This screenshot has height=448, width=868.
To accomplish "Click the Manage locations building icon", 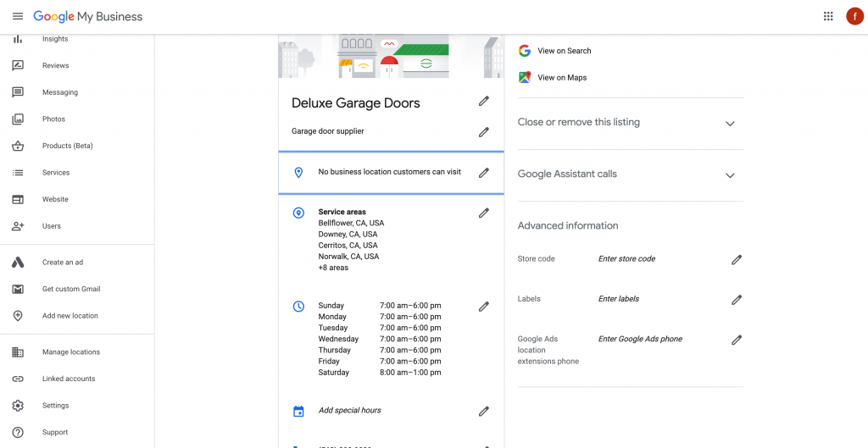I will pyautogui.click(x=18, y=352).
